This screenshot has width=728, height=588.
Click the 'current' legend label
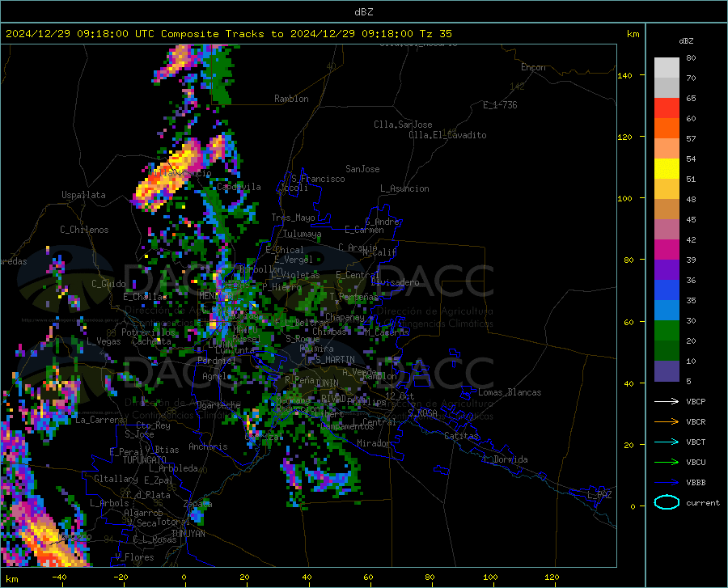pos(703,502)
